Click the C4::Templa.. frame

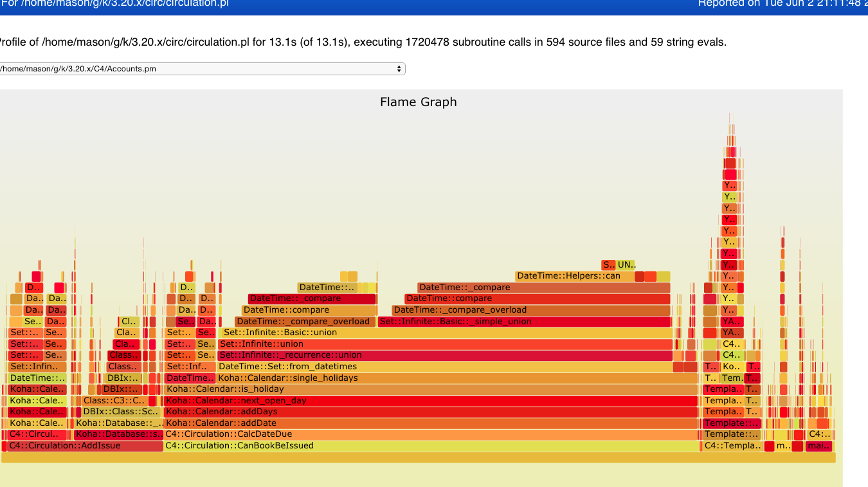[x=732, y=446]
